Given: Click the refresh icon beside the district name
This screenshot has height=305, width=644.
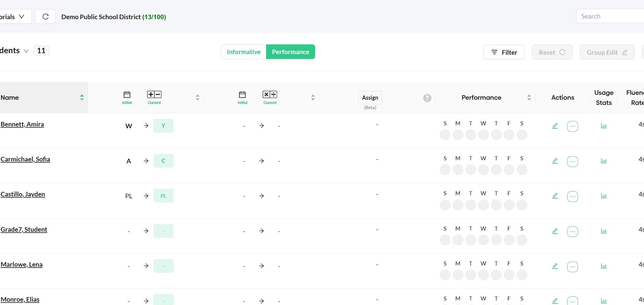Looking at the screenshot, I should tap(45, 16).
